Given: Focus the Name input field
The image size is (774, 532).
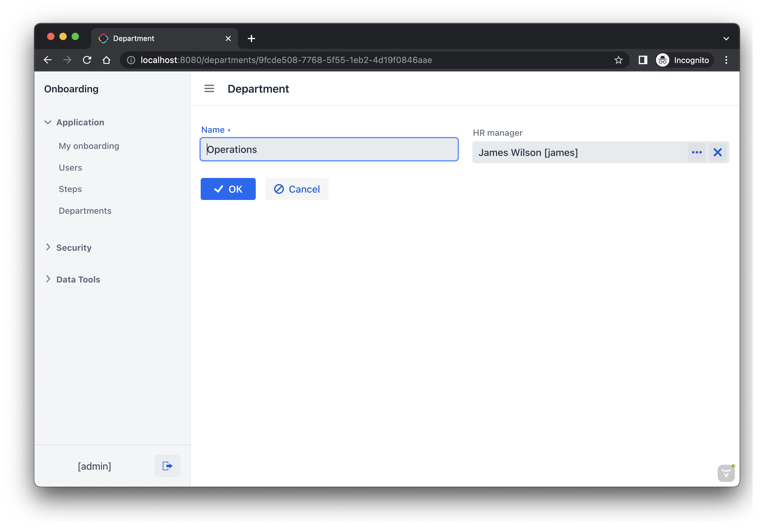Looking at the screenshot, I should point(329,149).
